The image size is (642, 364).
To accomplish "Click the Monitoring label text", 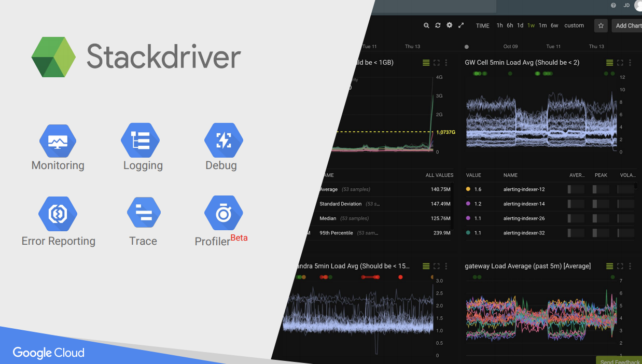I will (x=58, y=165).
